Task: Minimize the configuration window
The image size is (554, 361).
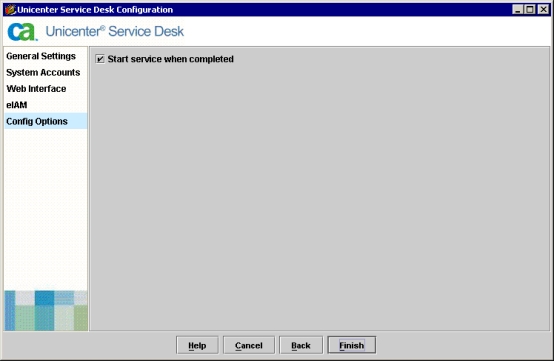Action: tap(518, 10)
